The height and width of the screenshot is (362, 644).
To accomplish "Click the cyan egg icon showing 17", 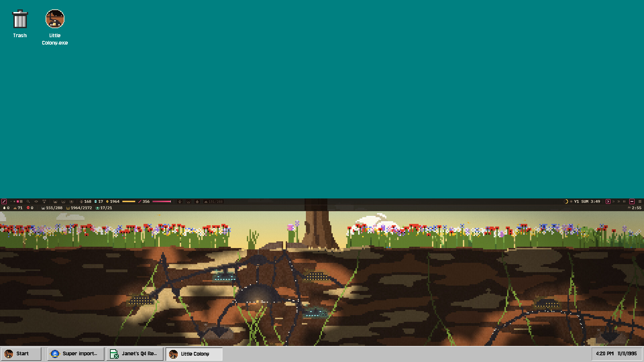I will click(x=96, y=201).
